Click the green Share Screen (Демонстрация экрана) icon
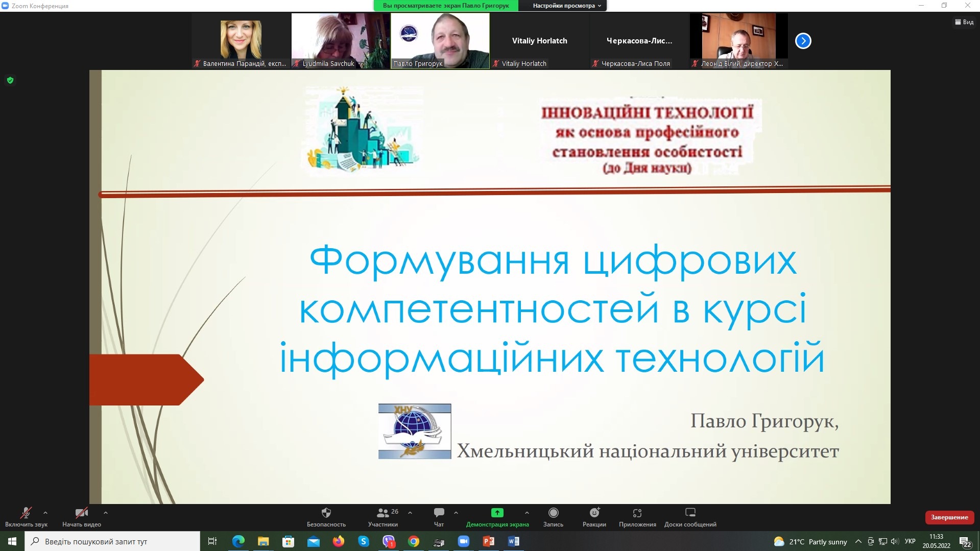980x551 pixels. 497,513
